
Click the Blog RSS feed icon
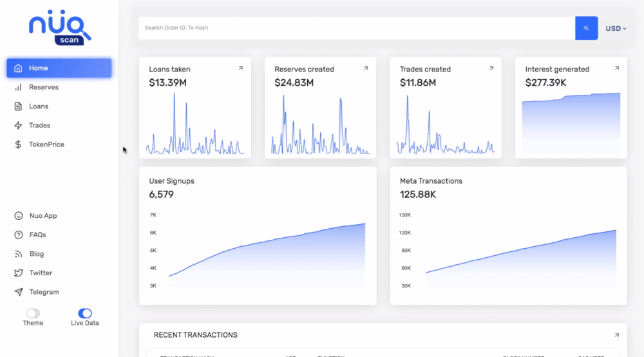click(19, 254)
